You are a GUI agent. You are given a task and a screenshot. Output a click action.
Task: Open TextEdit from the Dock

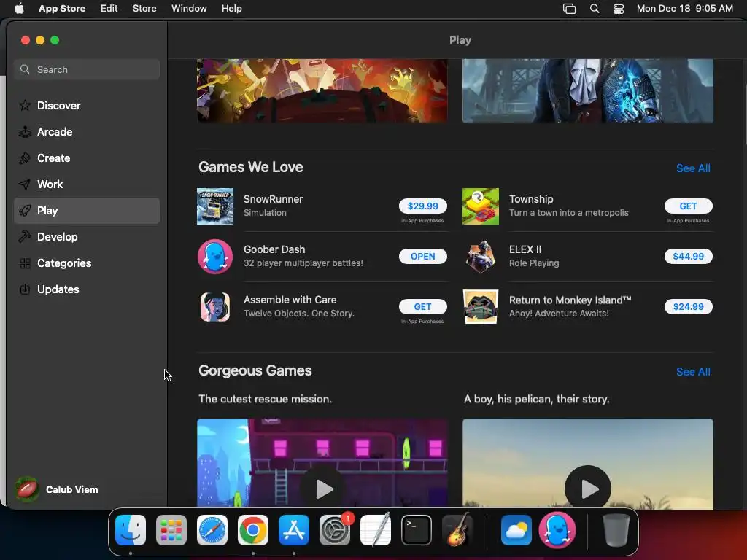click(376, 530)
